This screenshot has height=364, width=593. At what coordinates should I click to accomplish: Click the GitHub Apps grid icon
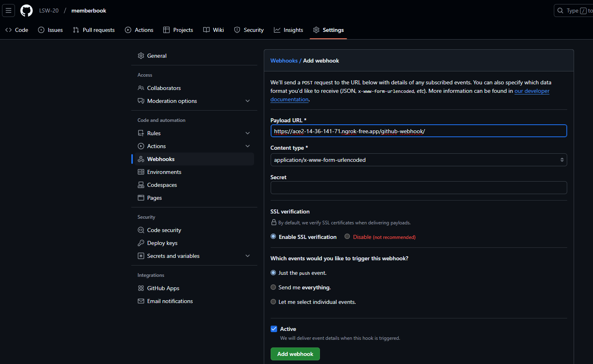(141, 288)
